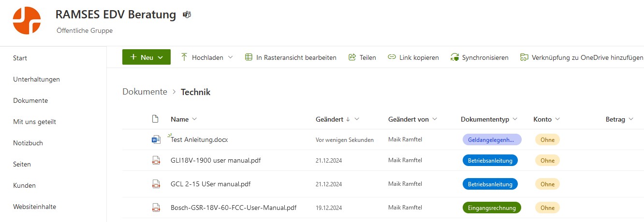
Task: Open the Dokumententyp column header menu
Action: (489, 119)
